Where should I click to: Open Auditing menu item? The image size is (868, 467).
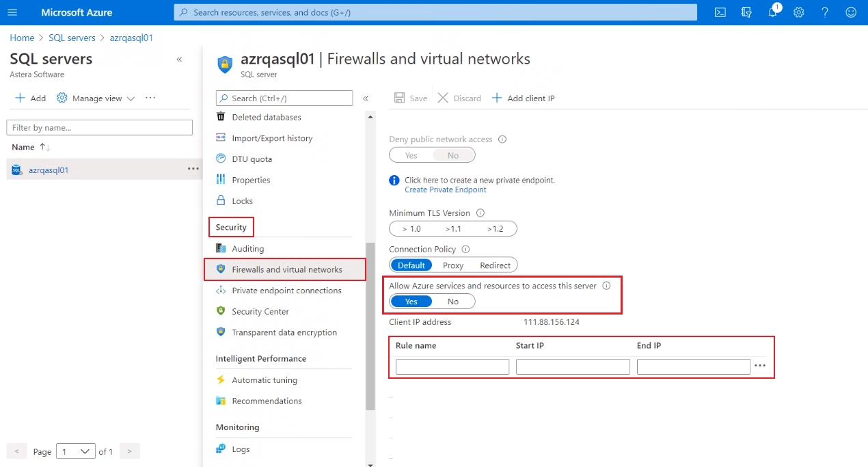coord(247,249)
